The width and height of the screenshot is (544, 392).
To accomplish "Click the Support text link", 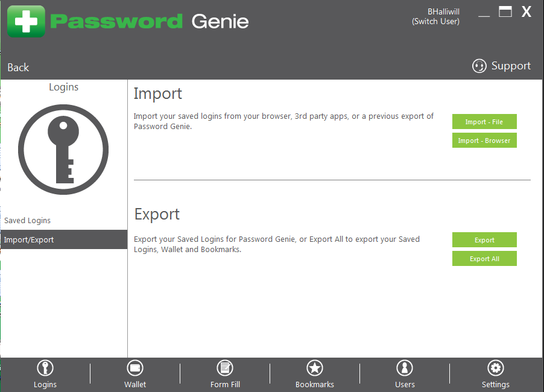I will [511, 66].
